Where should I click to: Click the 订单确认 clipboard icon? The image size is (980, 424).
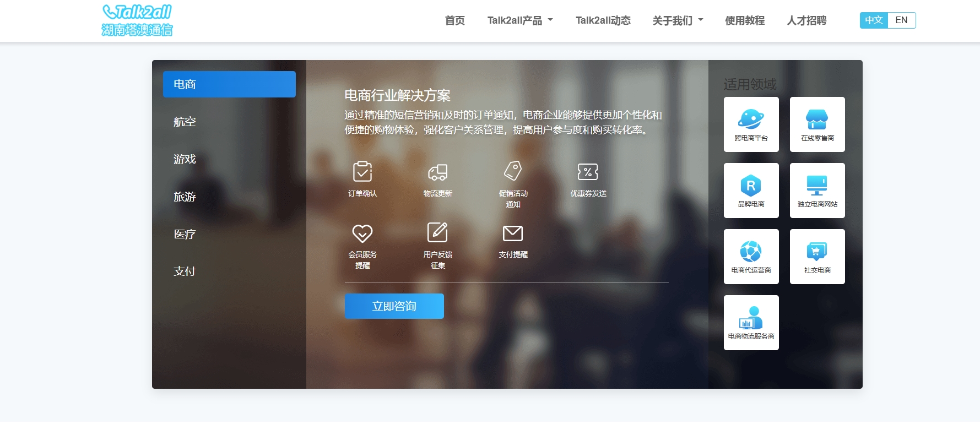362,172
